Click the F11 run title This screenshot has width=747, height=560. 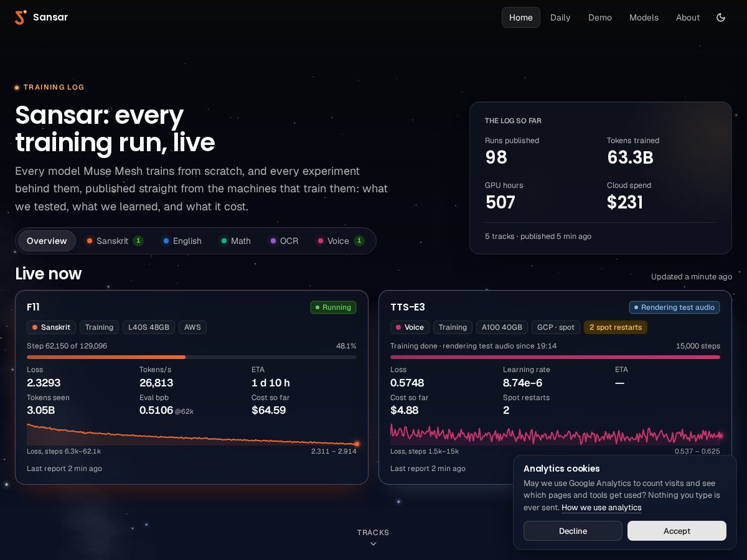click(x=33, y=307)
